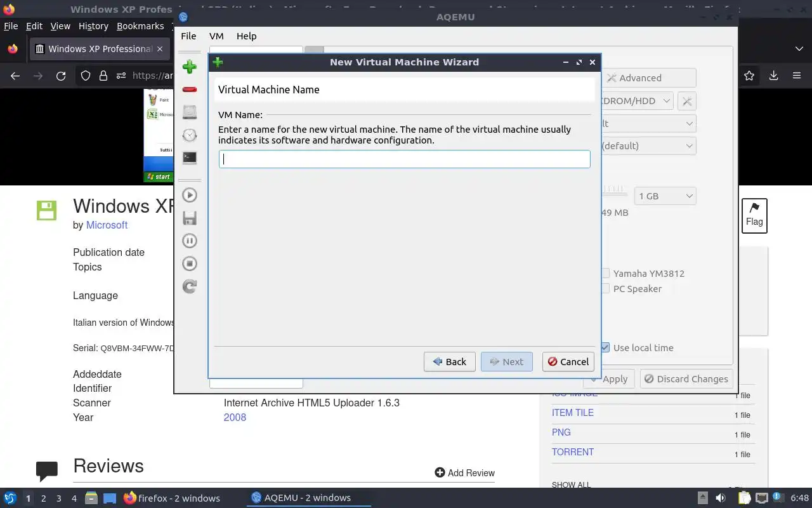Viewport: 812px width, 508px height.
Task: Open the AQEMU File menu
Action: coord(188,36)
